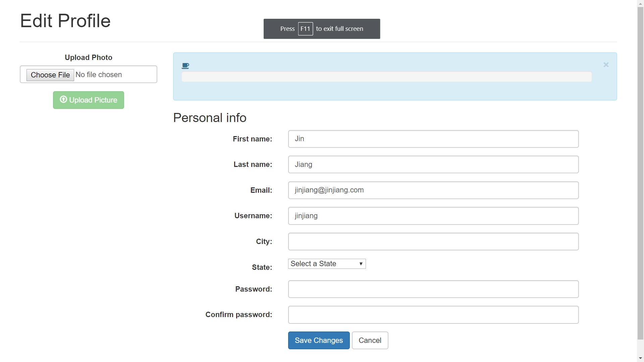Open the Select a State dropdown
Viewport: 644px width, 362px height.
(322, 264)
